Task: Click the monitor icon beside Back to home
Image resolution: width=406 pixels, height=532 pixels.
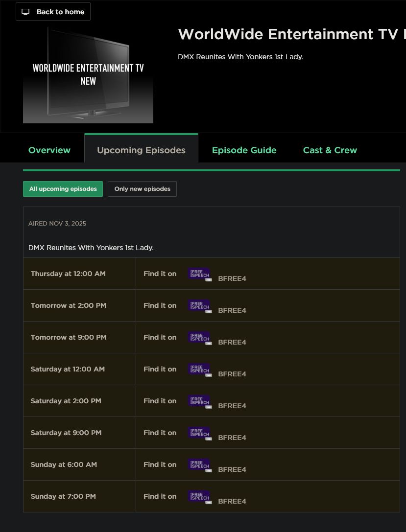Action: [26, 12]
